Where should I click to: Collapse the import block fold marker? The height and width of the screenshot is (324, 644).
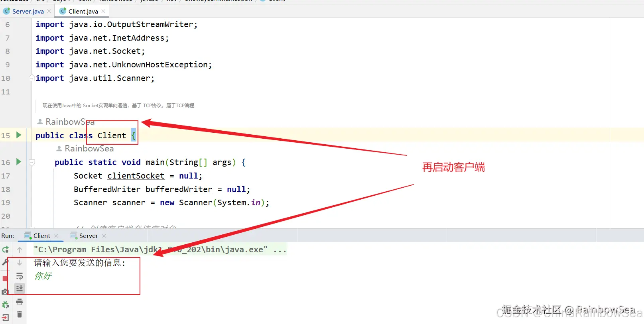tap(32, 78)
